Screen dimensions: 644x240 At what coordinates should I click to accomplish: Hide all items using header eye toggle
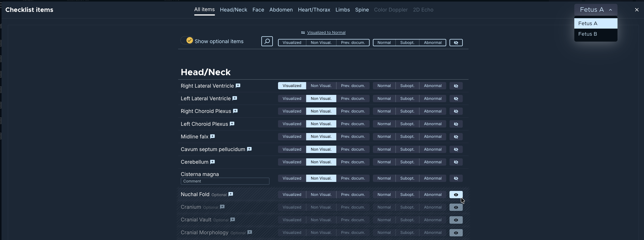(456, 43)
